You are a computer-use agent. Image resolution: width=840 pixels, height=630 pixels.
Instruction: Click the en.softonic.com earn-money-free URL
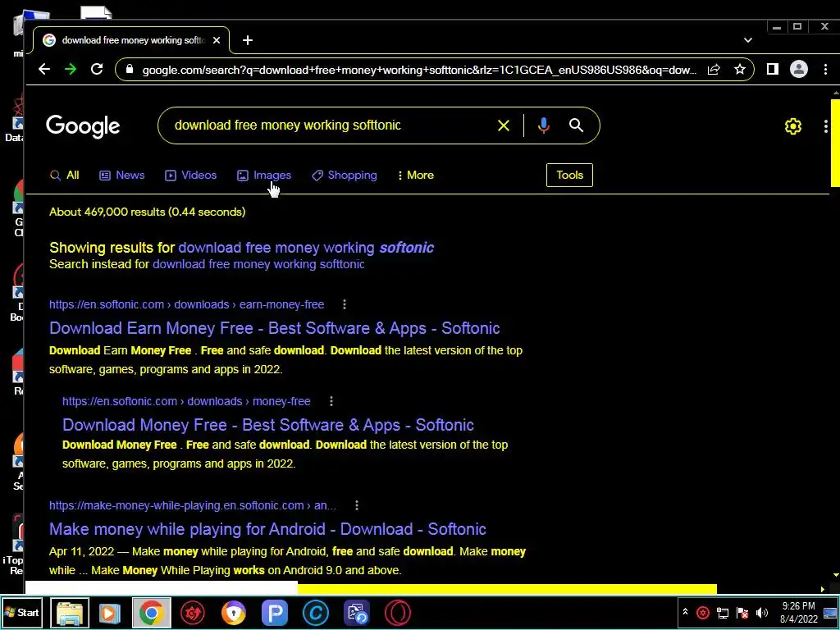click(x=186, y=304)
